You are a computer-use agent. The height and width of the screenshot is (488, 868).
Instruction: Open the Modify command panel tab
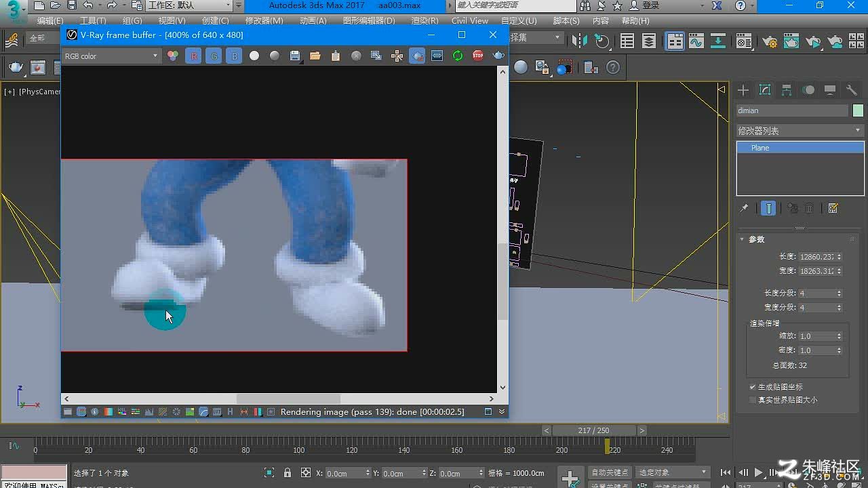(x=765, y=90)
